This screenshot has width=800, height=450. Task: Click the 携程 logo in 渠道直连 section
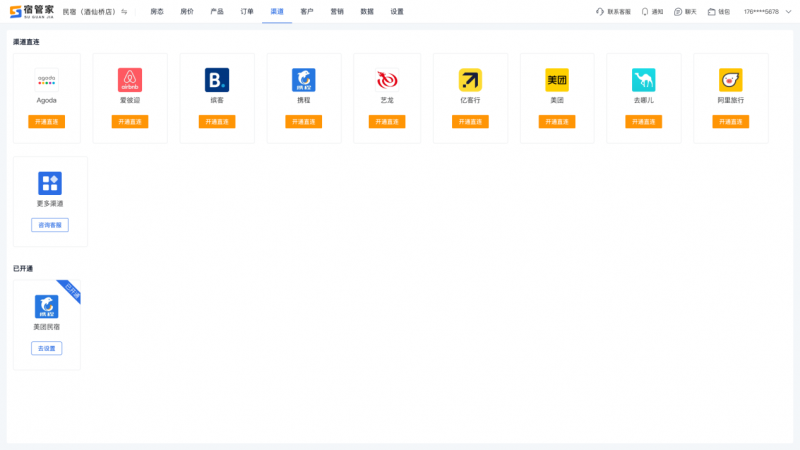click(x=304, y=80)
